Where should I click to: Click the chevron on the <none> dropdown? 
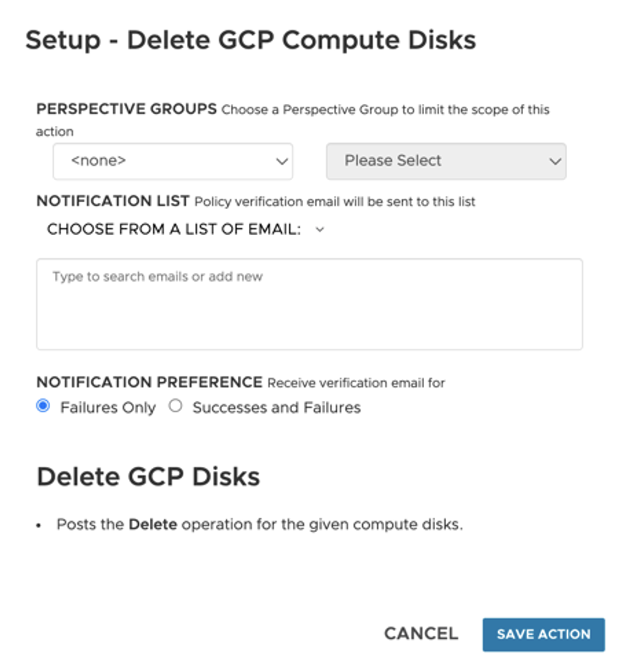click(282, 161)
